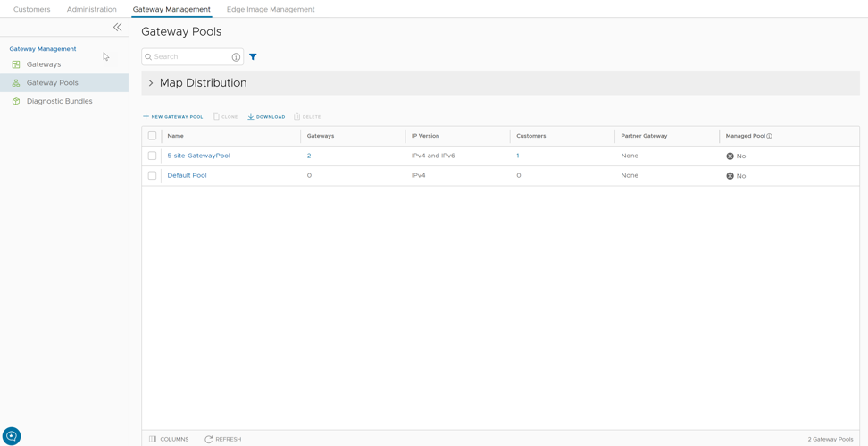Click the filter funnel icon
Image resolution: width=868 pixels, height=446 pixels.
253,57
